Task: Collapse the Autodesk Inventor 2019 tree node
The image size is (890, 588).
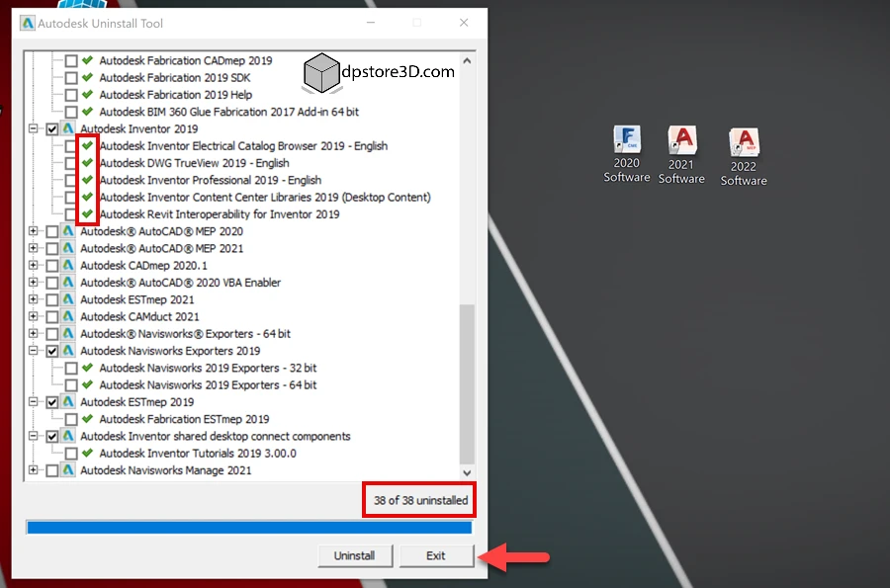Action: (x=34, y=128)
